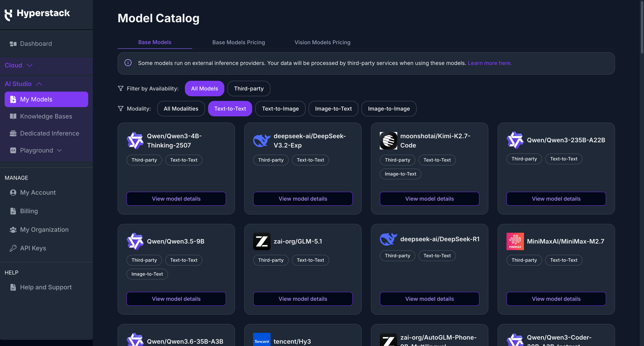Click the Billing document icon

(13, 211)
